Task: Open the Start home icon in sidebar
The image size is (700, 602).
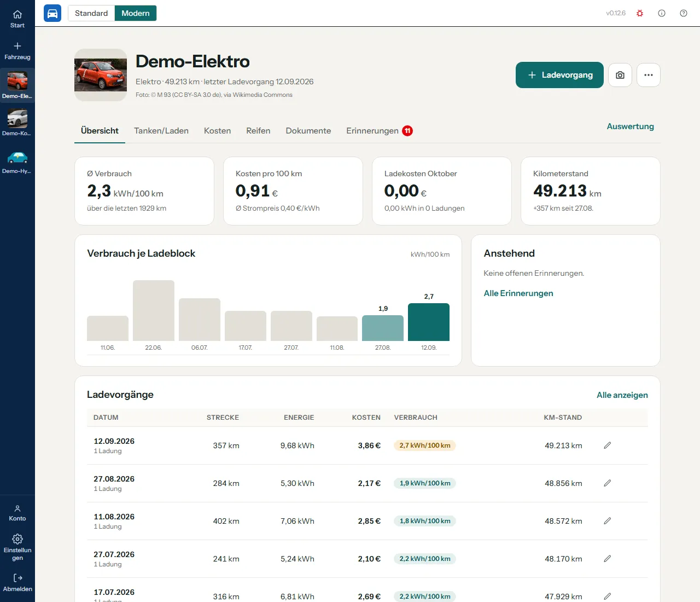Action: tap(17, 14)
